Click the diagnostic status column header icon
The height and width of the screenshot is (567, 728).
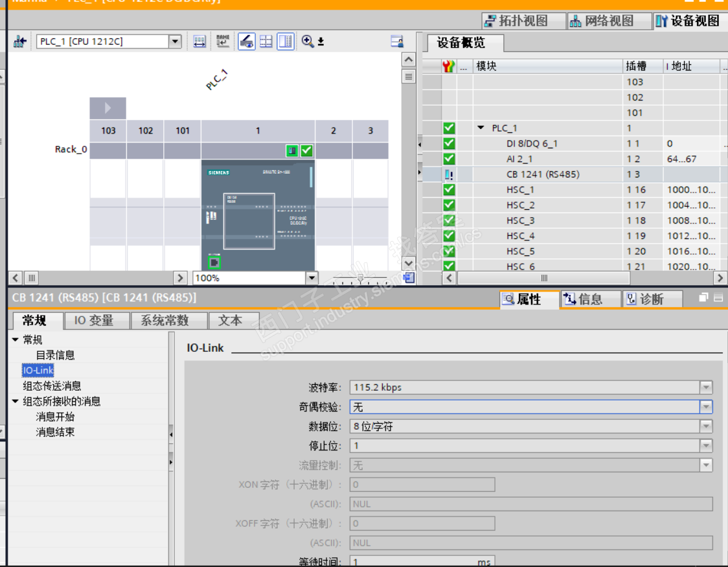click(x=448, y=66)
